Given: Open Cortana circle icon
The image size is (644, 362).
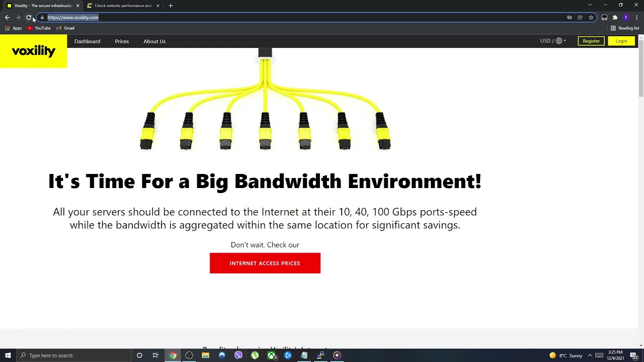Looking at the screenshot, I should click(139, 355).
